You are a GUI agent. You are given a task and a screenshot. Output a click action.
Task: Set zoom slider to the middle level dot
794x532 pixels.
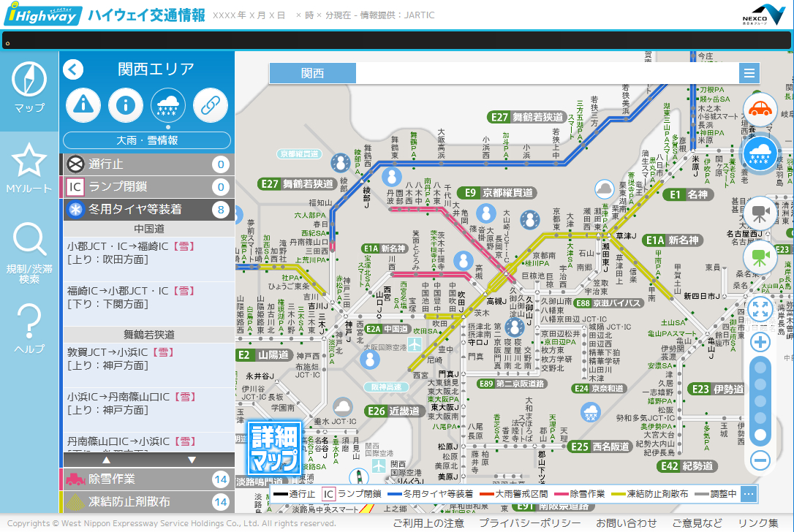[x=760, y=401]
